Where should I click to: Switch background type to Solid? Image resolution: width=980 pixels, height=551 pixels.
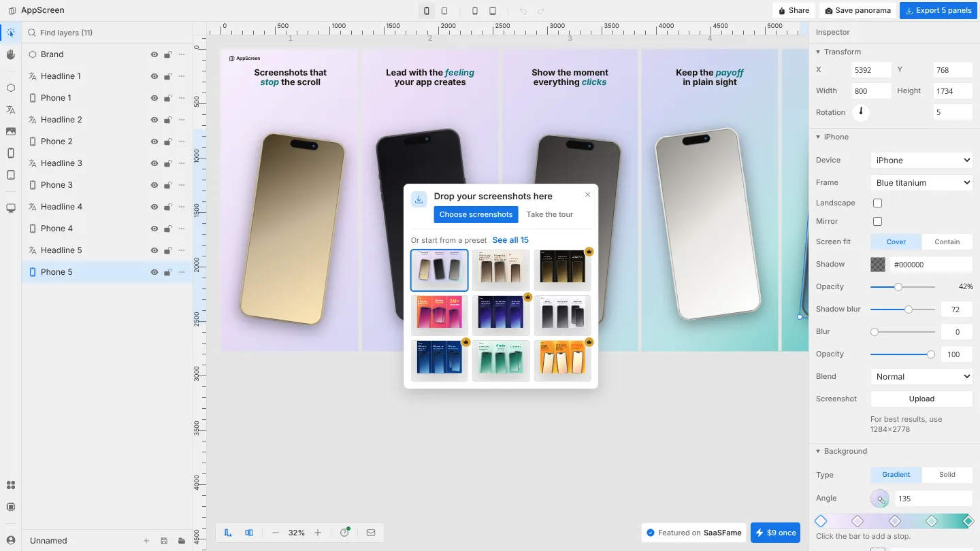coord(947,475)
